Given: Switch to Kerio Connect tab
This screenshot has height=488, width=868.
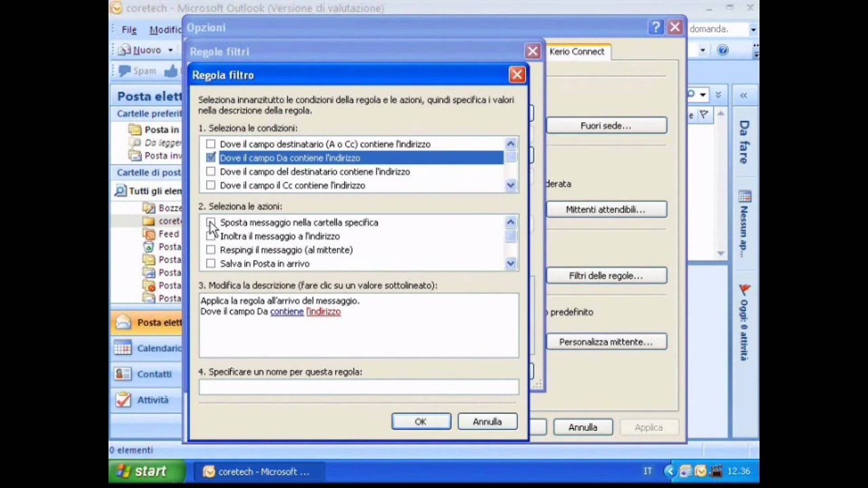Looking at the screenshot, I should [577, 52].
